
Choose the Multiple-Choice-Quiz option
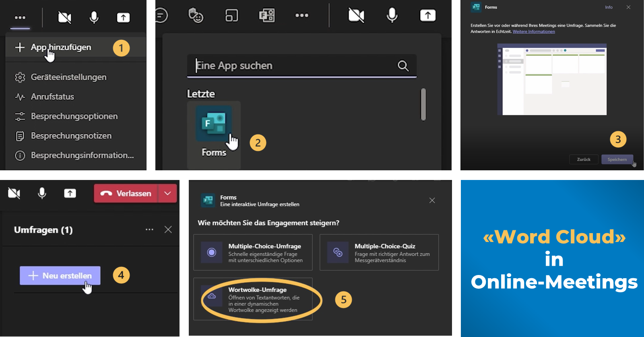[x=379, y=252]
